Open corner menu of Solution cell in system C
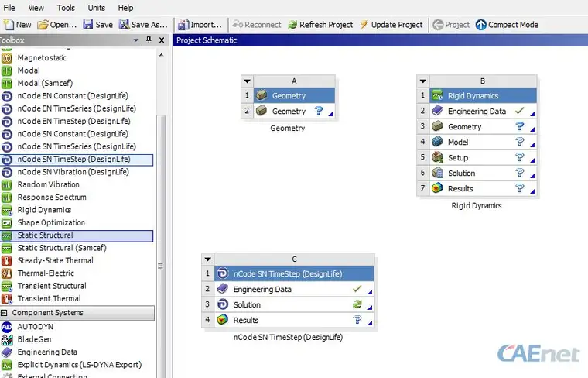The image size is (588, 378). click(370, 307)
